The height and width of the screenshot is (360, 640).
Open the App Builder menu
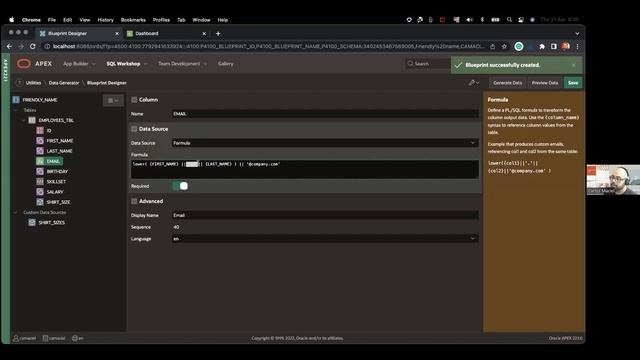pos(79,64)
